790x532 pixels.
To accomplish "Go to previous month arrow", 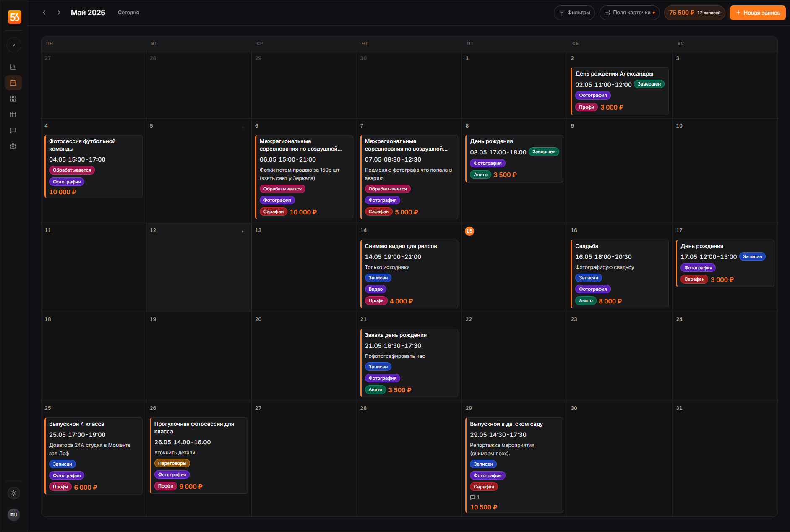I will [x=44, y=13].
